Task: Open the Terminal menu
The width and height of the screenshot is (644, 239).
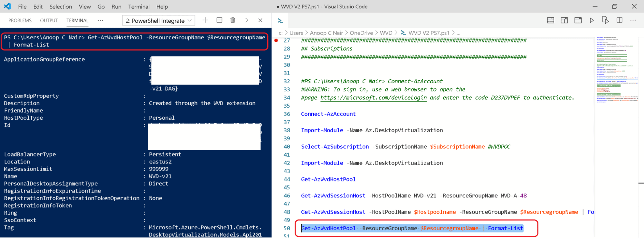Action: (x=139, y=6)
